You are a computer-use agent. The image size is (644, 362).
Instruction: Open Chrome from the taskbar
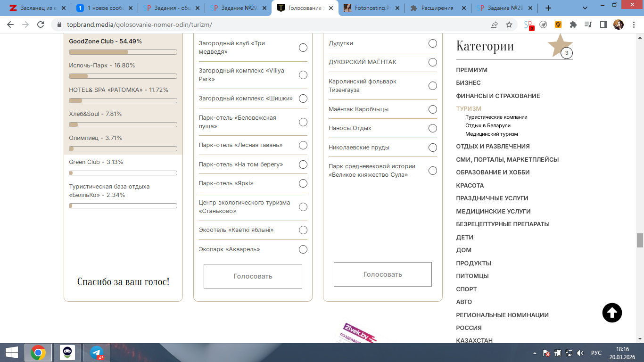click(x=38, y=353)
